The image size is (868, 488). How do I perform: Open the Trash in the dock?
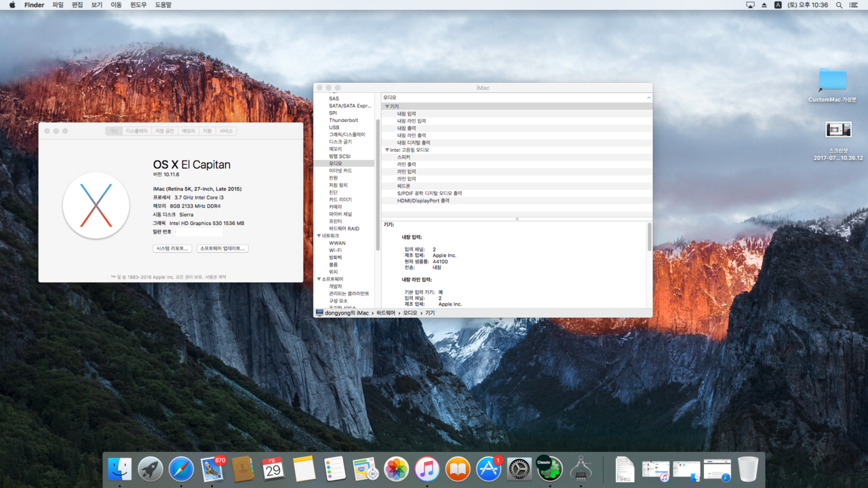point(748,468)
